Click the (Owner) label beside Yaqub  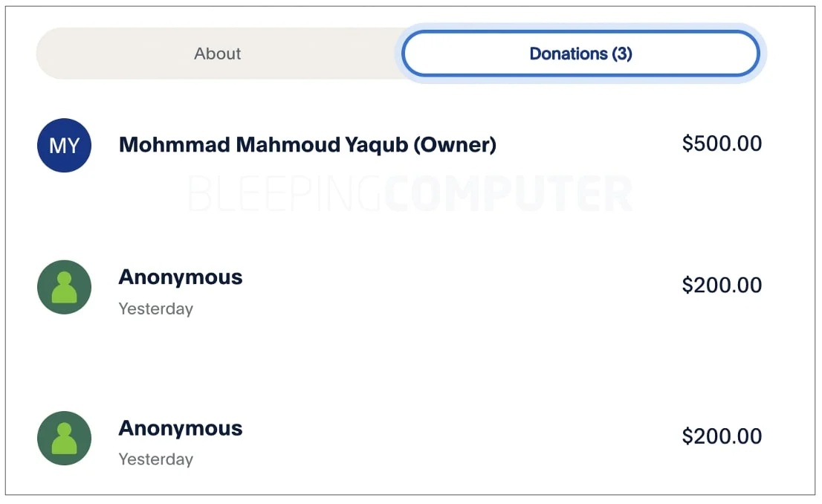[454, 144]
